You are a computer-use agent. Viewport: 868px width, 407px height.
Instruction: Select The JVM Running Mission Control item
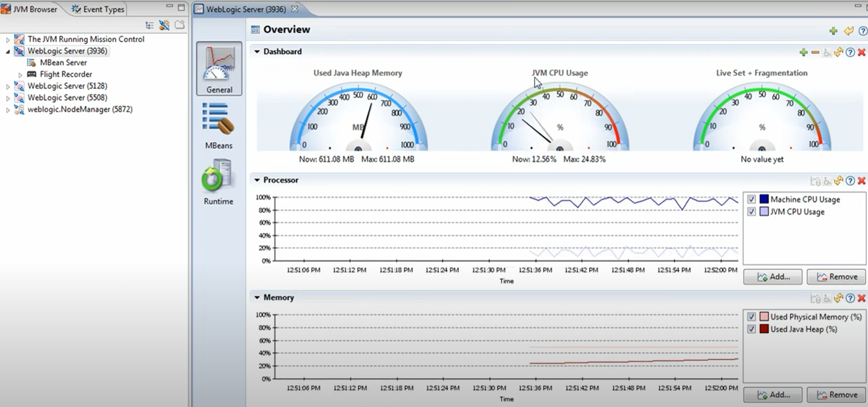point(86,39)
